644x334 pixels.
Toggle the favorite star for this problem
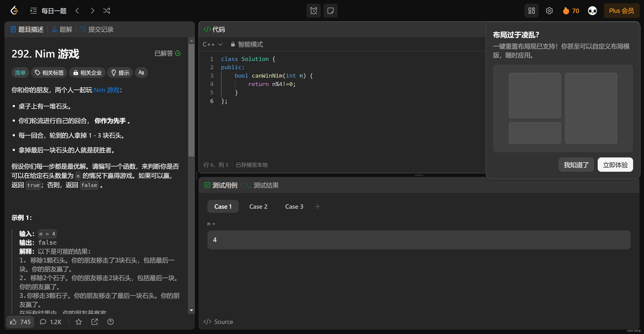tap(79, 322)
